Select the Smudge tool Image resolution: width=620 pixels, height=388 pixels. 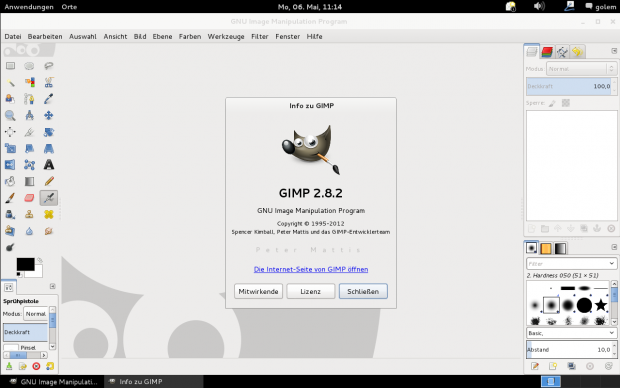(x=49, y=231)
